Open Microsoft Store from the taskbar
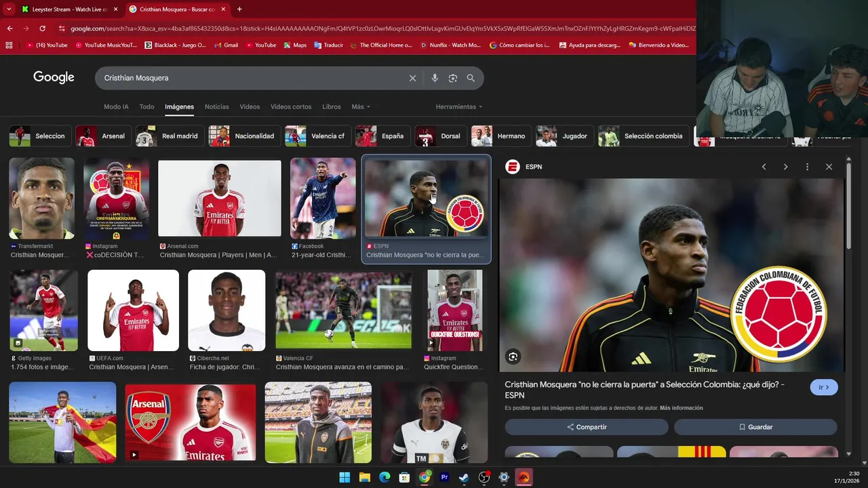This screenshot has width=868, height=488. click(404, 477)
